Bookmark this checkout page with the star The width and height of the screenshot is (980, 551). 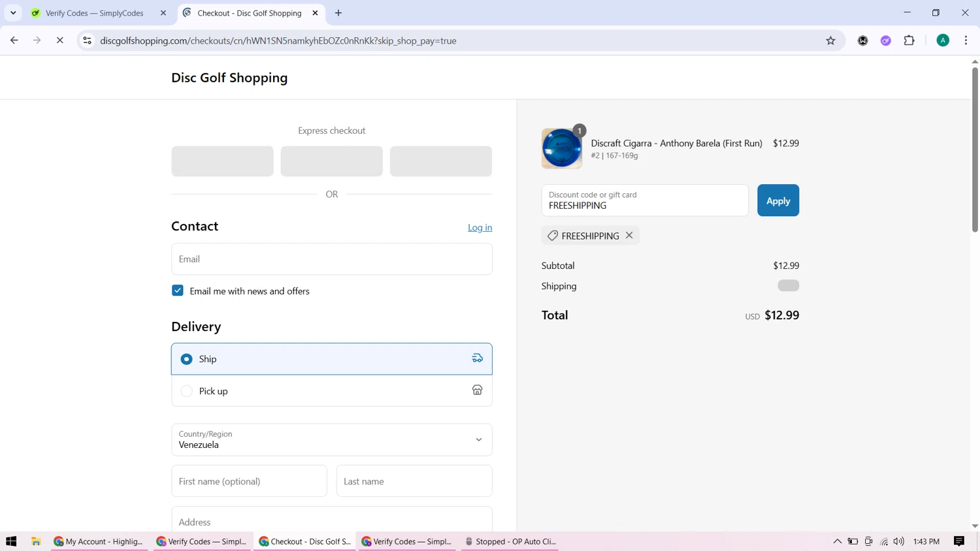click(x=830, y=40)
